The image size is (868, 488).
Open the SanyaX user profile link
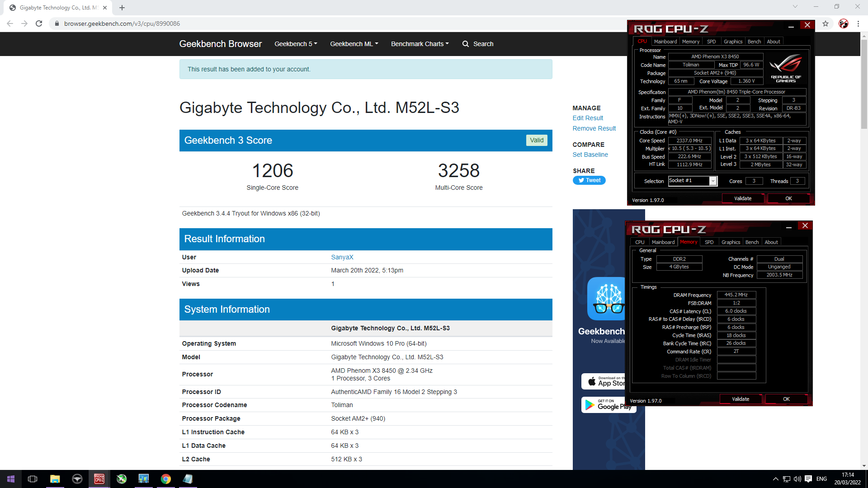[342, 257]
